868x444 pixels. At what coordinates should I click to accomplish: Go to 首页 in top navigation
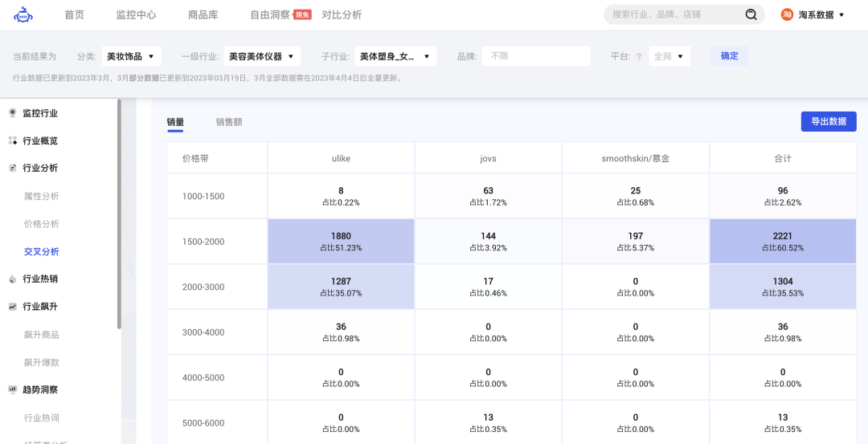(x=74, y=15)
